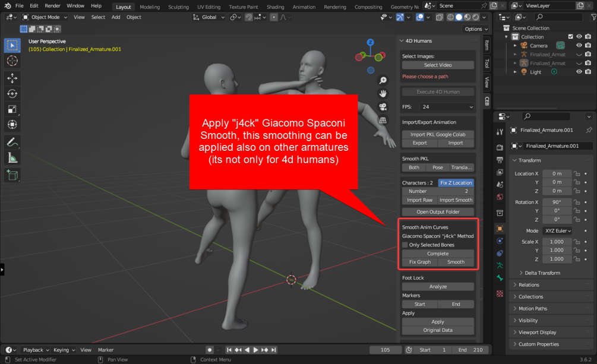Open the Item sidebar tab
597x364 pixels.
[487, 46]
